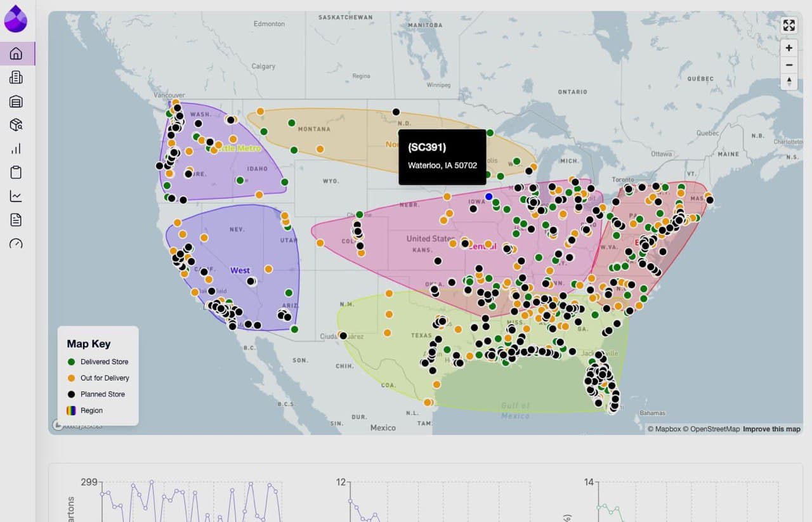The width and height of the screenshot is (812, 522).
Task: Open the Home dashboard icon
Action: point(16,53)
